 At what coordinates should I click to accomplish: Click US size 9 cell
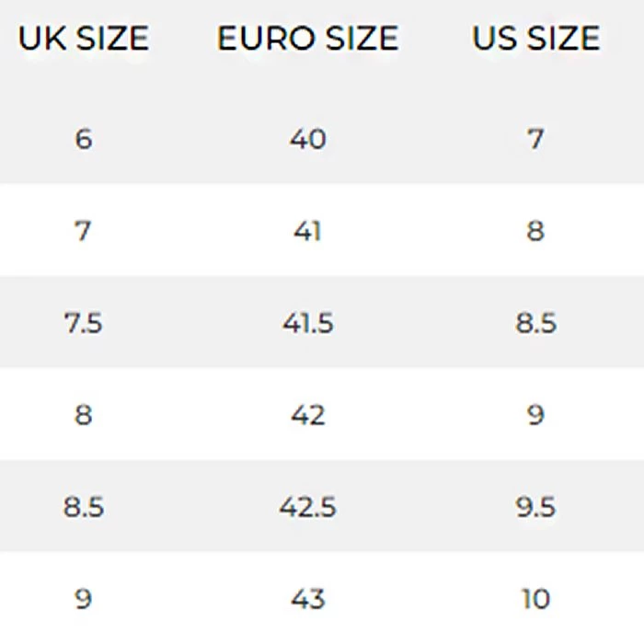click(x=535, y=415)
